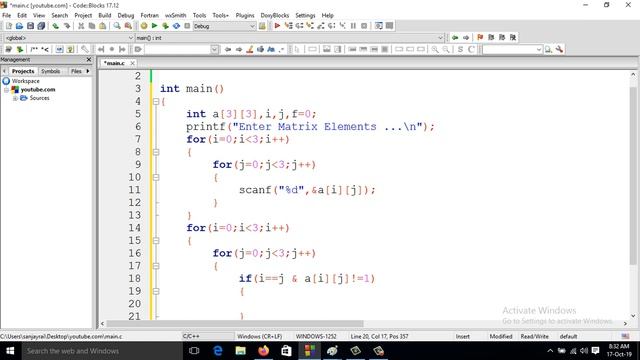Click the Undo arrow icon
Screen dimensions: 640x360
click(56, 26)
